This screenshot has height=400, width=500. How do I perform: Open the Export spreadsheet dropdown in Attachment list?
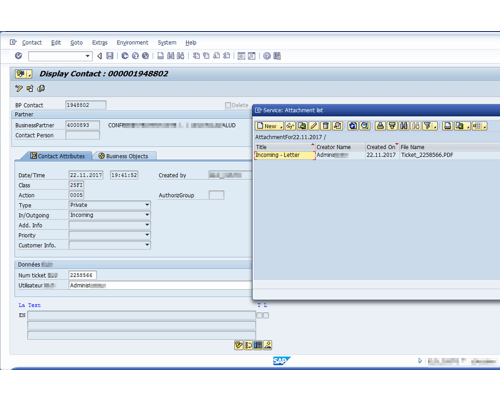tap(463, 126)
